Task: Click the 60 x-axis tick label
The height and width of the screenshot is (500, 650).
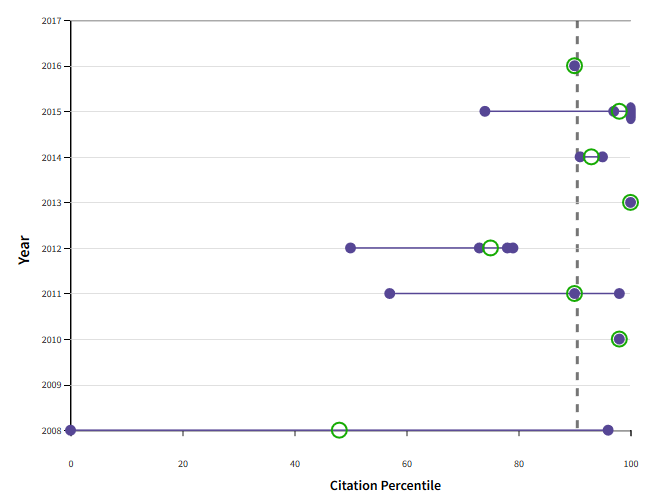Action: pyautogui.click(x=407, y=464)
